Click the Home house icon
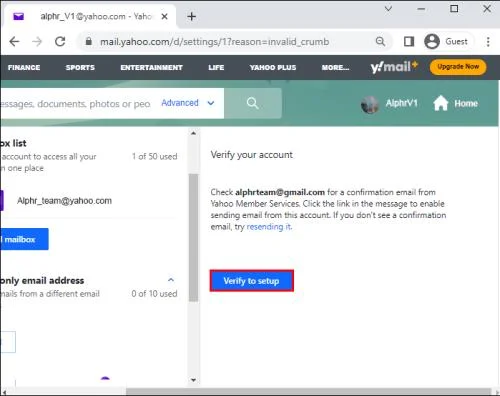 (441, 103)
